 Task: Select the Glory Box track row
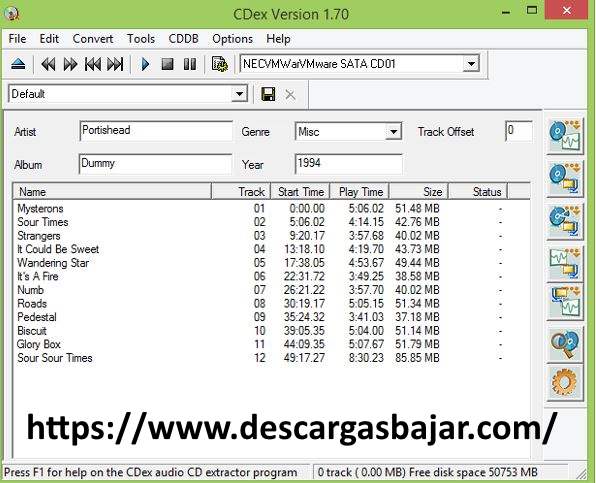point(271,344)
